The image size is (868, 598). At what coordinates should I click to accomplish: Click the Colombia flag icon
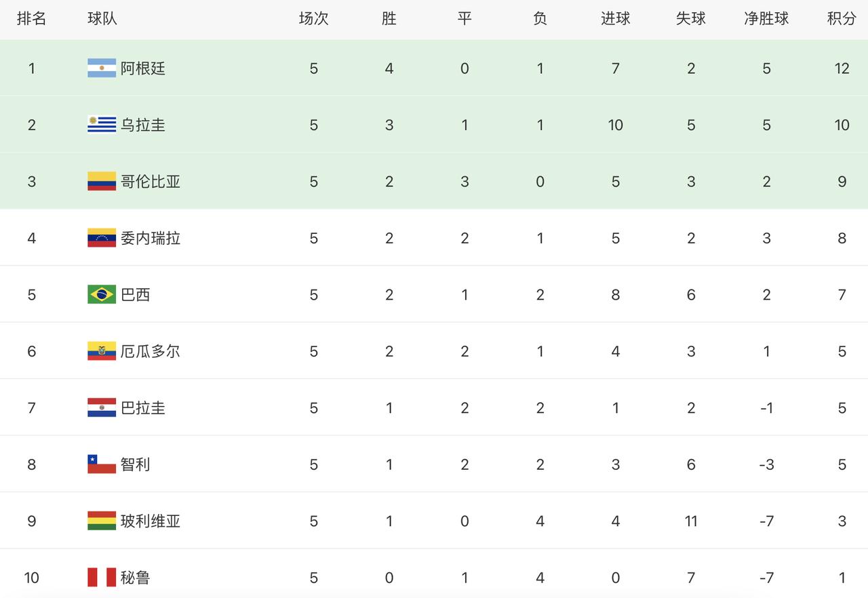pos(102,182)
